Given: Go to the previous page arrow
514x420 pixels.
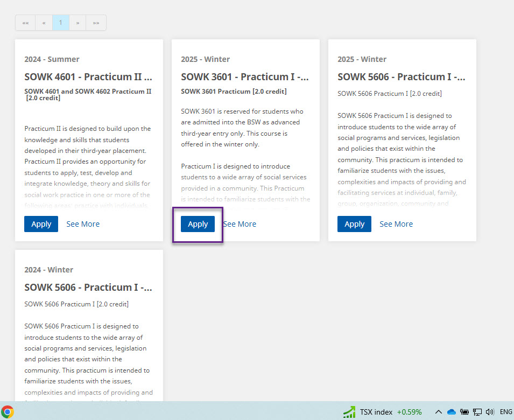Looking at the screenshot, I should click(x=44, y=23).
